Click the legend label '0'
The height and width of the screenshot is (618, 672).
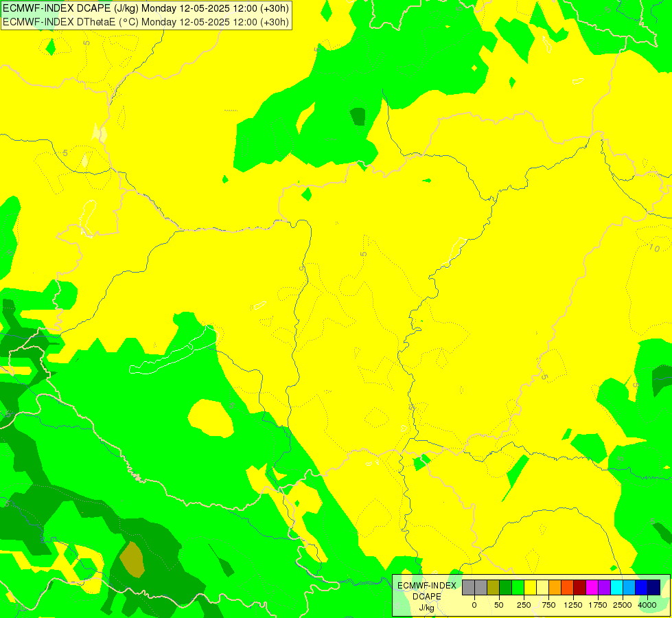pos(474,605)
